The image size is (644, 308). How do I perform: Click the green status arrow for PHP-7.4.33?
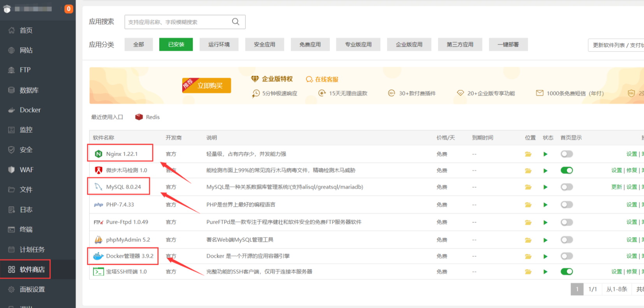click(545, 205)
